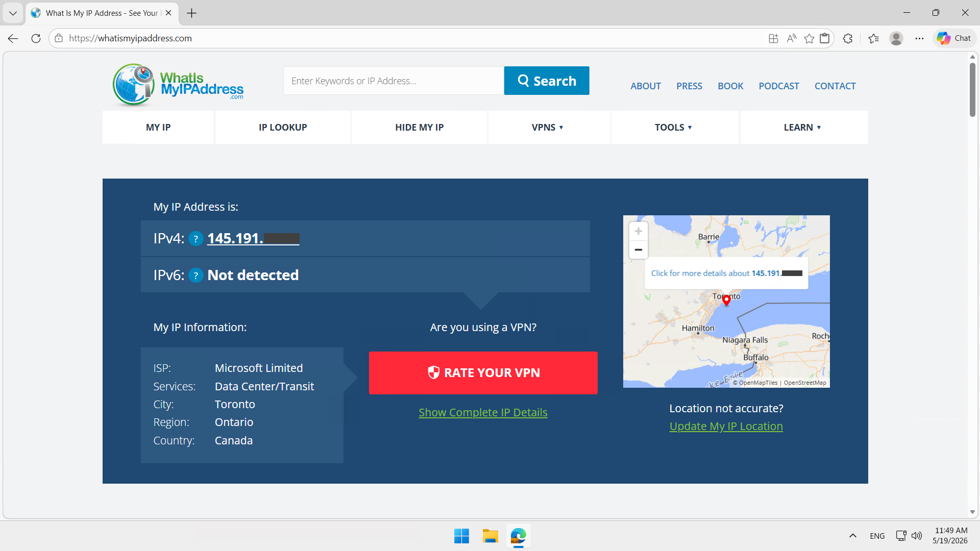The height and width of the screenshot is (551, 980).
Task: Click map popup for more IP details
Action: pos(726,273)
